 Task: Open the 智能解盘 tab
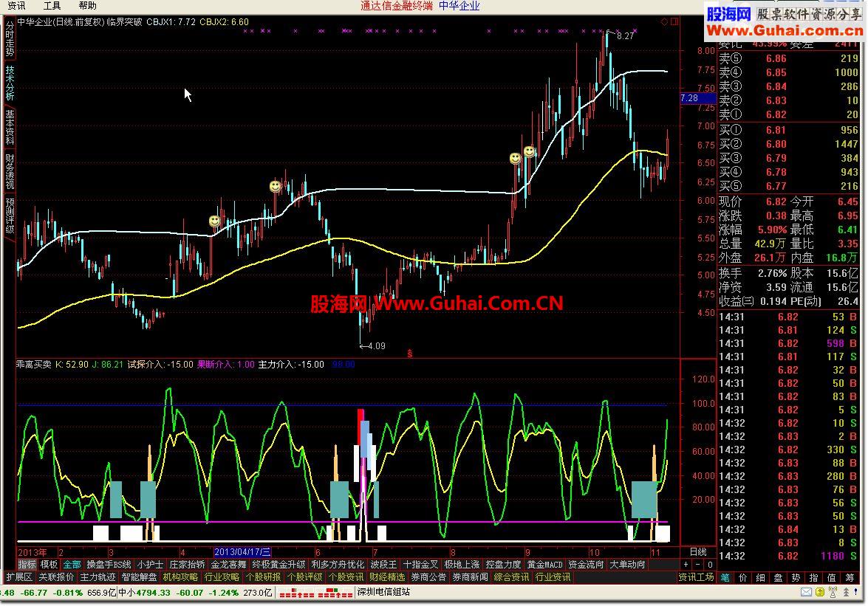(140, 577)
